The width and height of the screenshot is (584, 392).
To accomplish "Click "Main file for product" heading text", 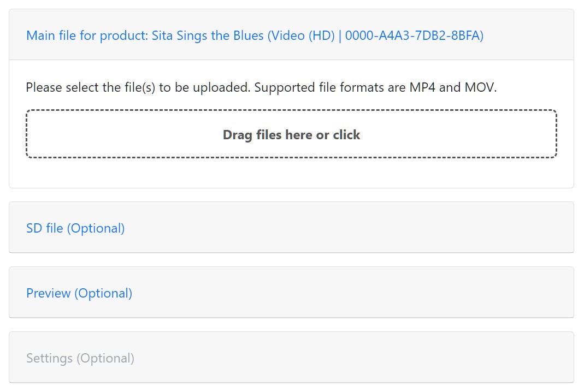I will coord(87,36).
